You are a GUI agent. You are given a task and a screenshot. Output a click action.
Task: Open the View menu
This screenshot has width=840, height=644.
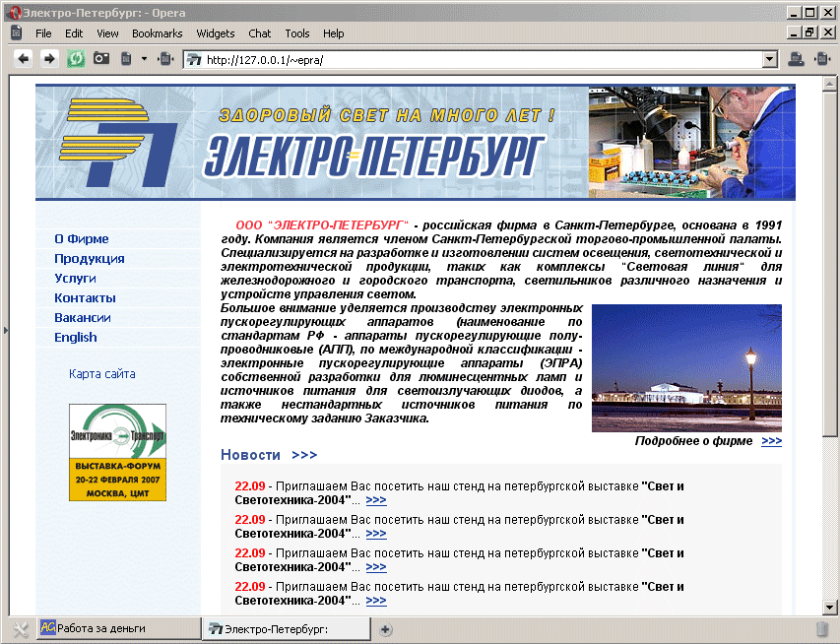pos(107,33)
